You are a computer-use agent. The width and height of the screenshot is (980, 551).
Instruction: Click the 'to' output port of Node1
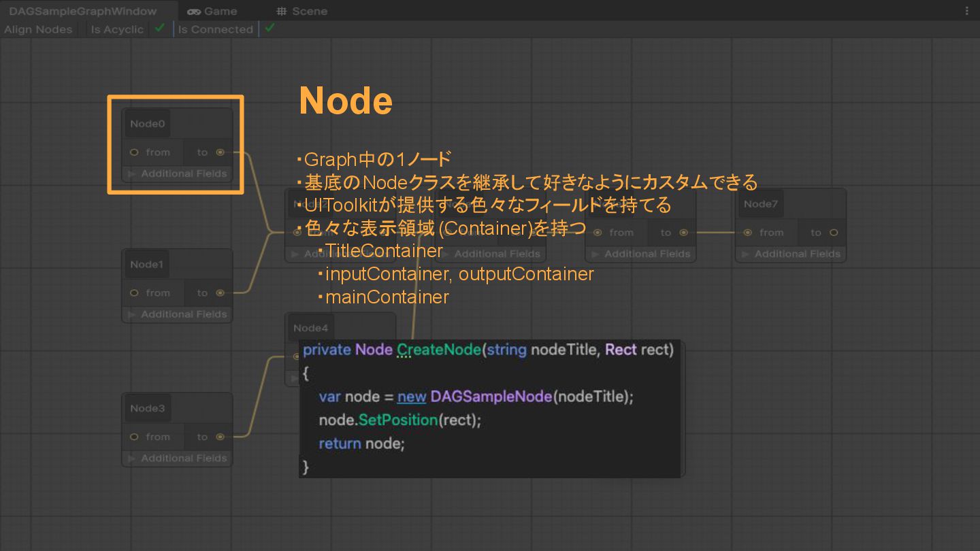point(220,293)
